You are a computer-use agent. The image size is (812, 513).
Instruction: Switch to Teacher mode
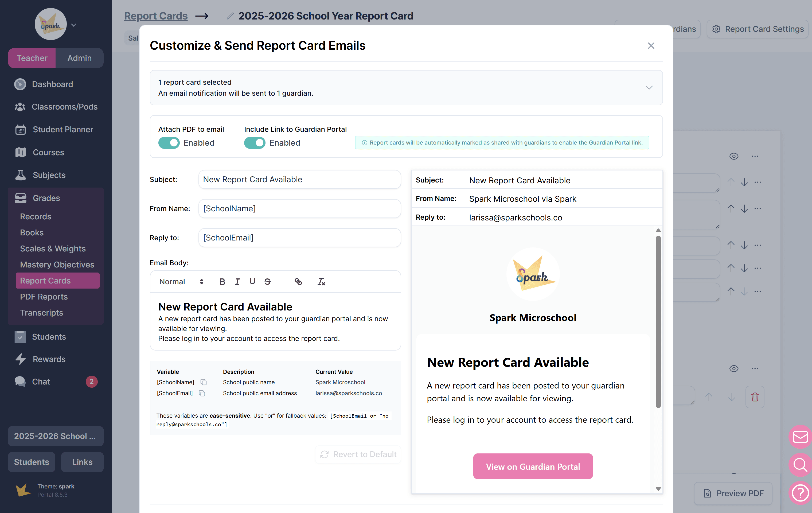point(32,58)
